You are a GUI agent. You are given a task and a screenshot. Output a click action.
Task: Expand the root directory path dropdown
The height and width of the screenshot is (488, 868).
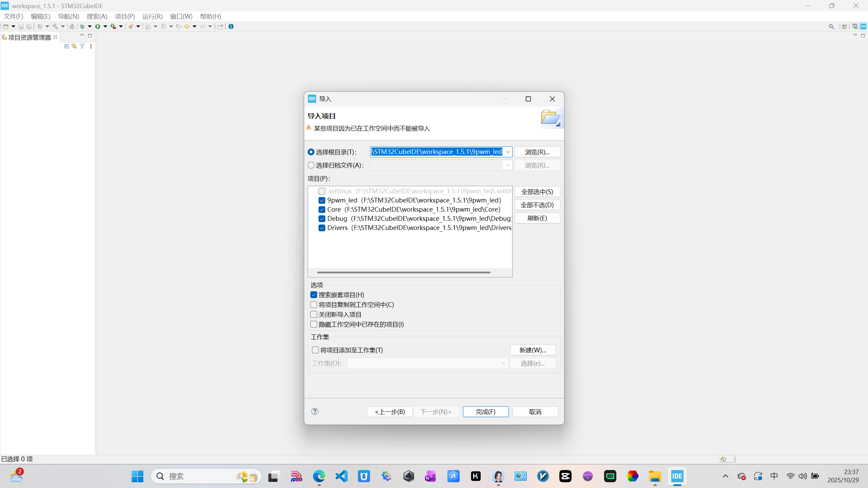point(507,152)
